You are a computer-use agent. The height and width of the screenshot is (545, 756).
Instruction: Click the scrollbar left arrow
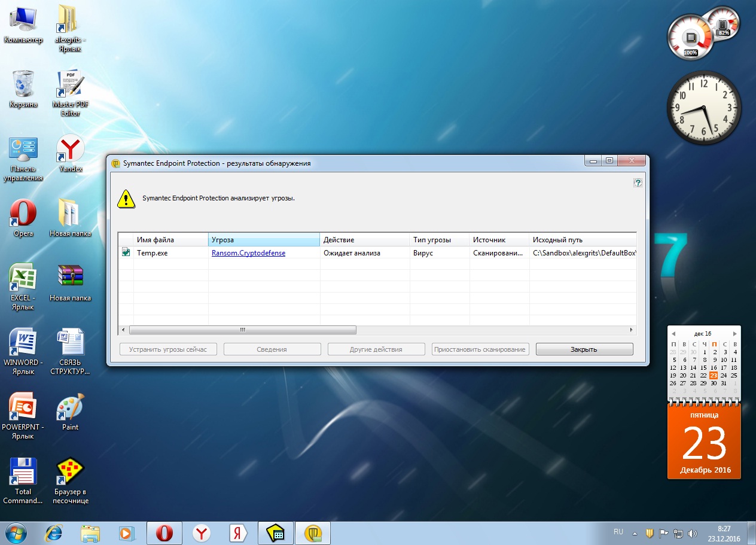point(123,330)
